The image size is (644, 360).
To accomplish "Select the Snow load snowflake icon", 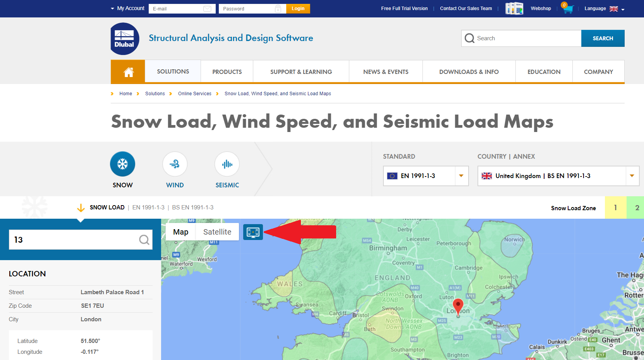I will tap(123, 164).
